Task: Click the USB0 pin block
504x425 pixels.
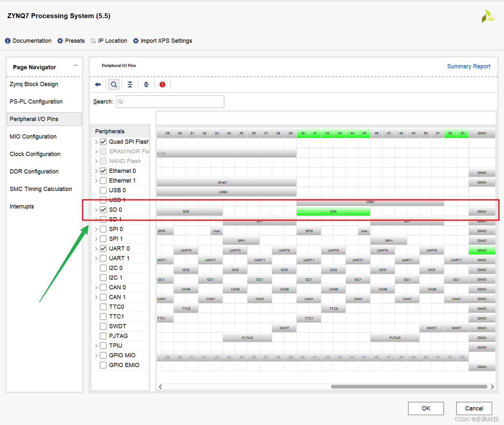Action: coord(226,192)
